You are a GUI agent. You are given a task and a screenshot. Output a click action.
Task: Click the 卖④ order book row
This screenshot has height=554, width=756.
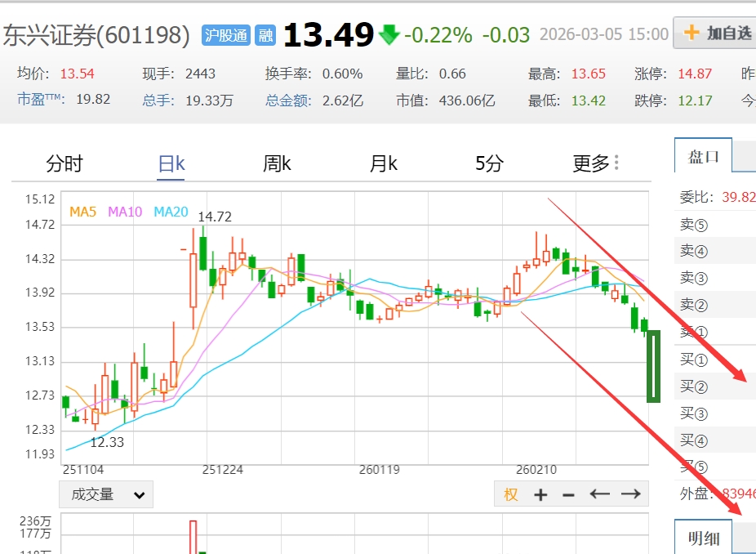click(x=715, y=251)
